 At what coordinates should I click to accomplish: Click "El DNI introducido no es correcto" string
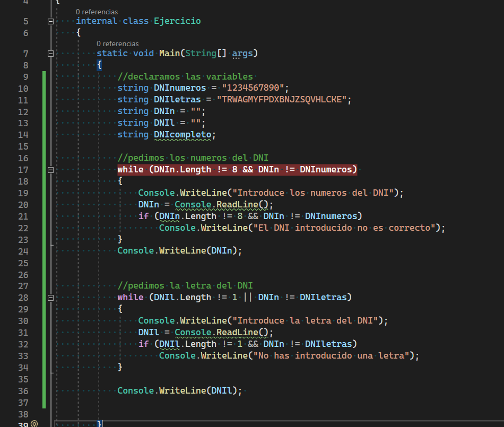(x=344, y=228)
